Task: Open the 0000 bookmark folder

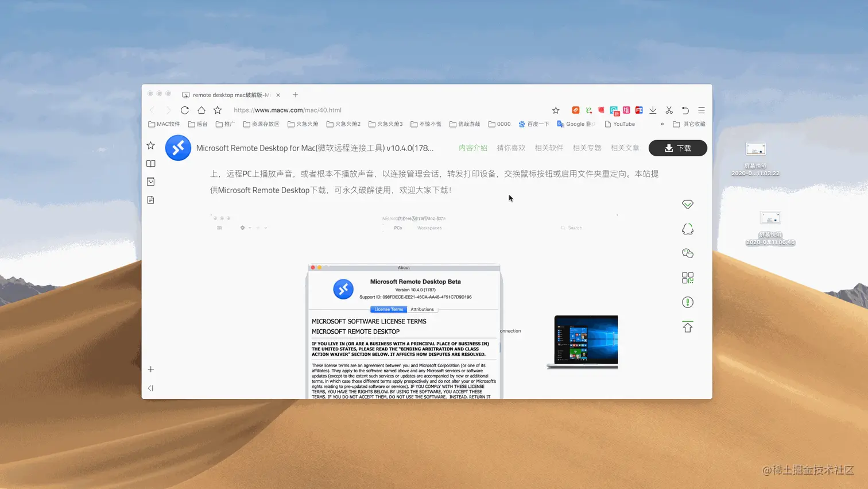Action: coord(499,124)
